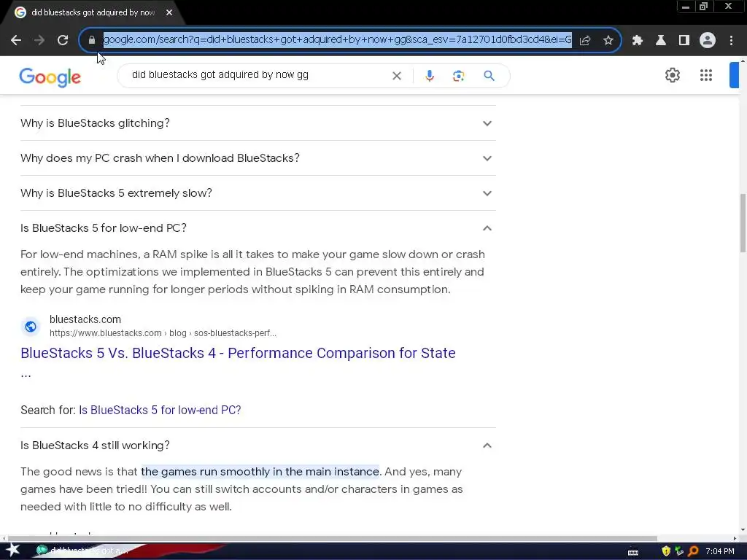The width and height of the screenshot is (747, 560).
Task: Search by image with Lens icon
Action: pos(458,76)
